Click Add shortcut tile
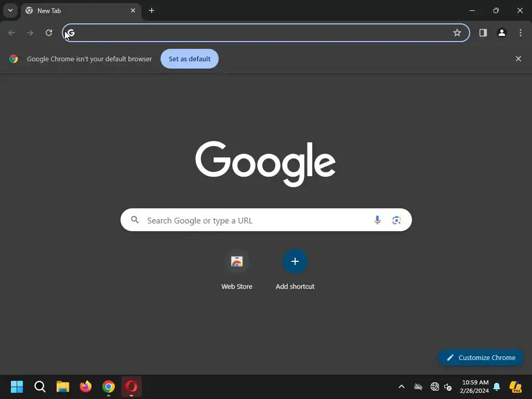The image size is (532, 399). pos(295,270)
